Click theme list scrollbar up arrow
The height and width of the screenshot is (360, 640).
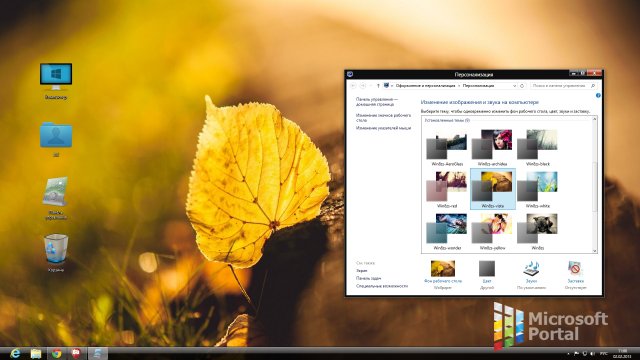point(594,119)
